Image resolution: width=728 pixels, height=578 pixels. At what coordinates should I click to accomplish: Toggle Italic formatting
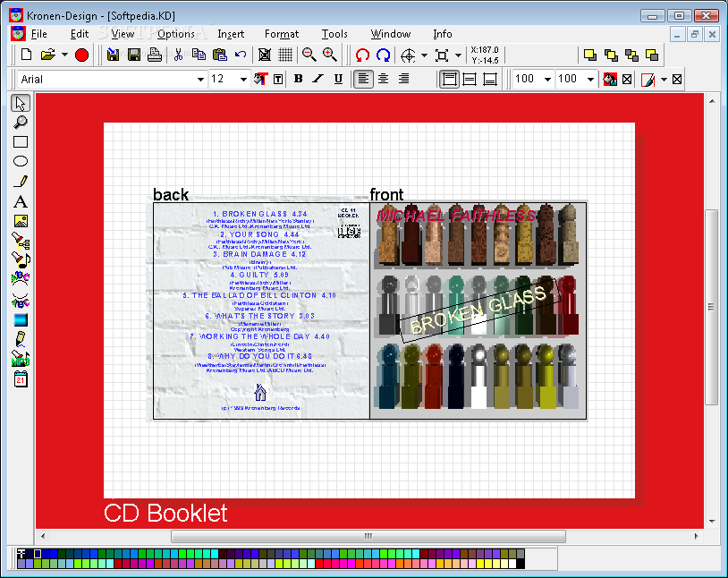318,79
